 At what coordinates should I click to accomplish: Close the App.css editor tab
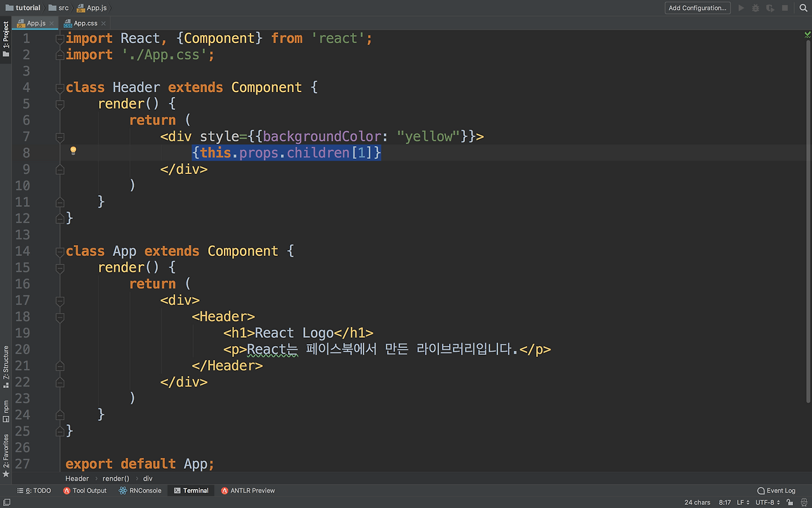[x=103, y=23]
